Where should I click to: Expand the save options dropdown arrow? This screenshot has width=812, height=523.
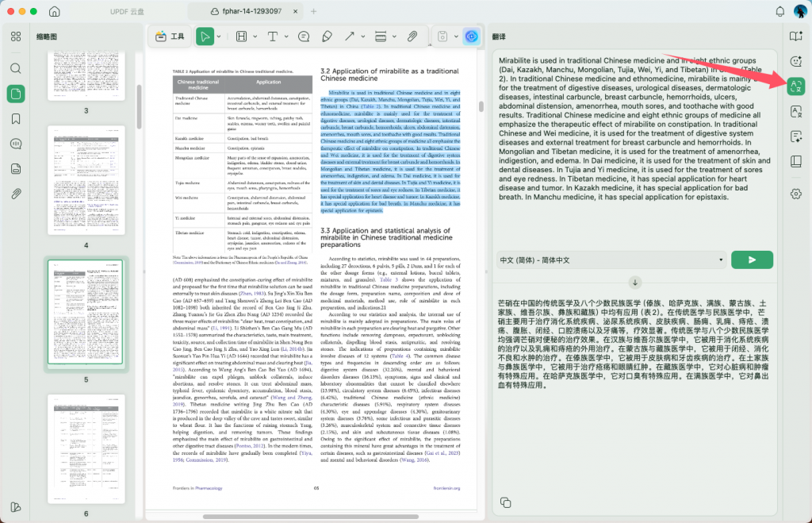click(456, 37)
